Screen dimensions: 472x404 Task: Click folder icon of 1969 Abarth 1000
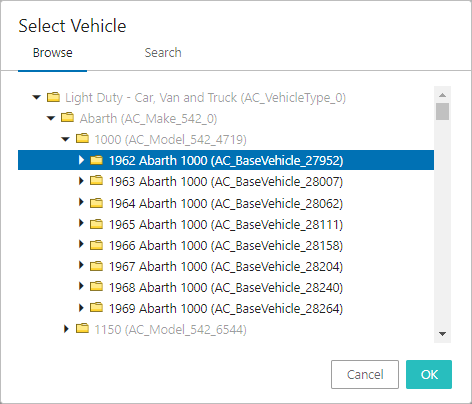coord(97,308)
